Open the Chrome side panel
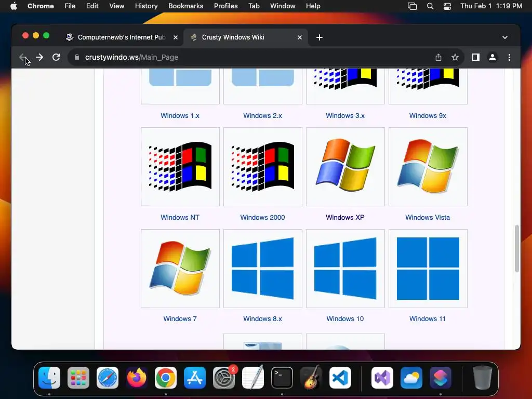Viewport: 532px width, 399px height. pos(476,57)
